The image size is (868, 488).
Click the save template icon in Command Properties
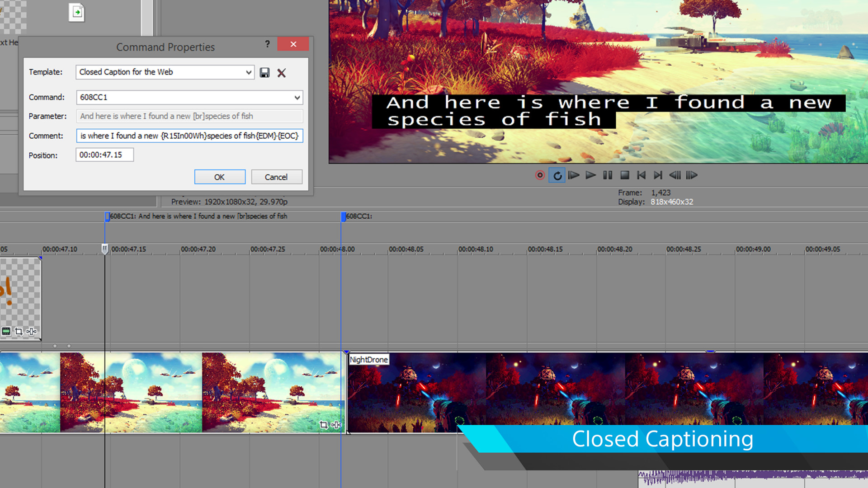tap(264, 72)
